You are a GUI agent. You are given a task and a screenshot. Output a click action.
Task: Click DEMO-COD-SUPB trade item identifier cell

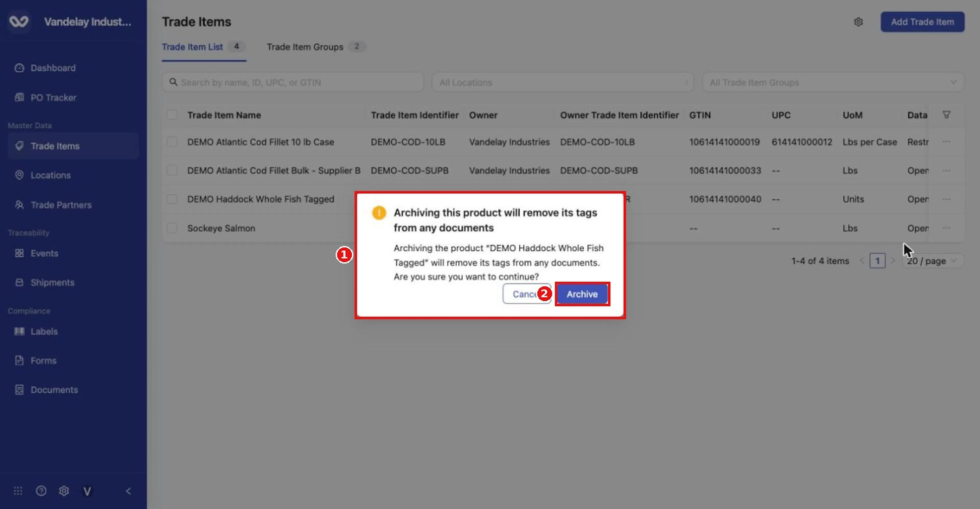pos(409,171)
